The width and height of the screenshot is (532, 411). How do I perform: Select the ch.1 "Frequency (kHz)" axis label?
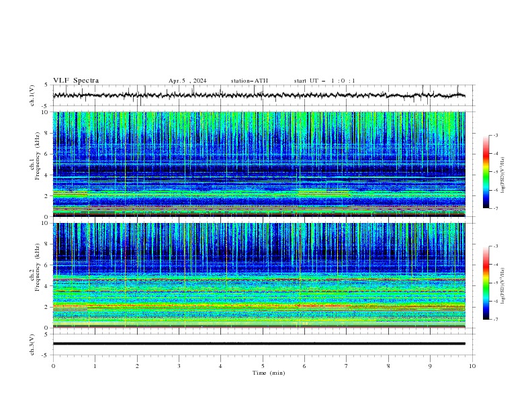(x=38, y=156)
